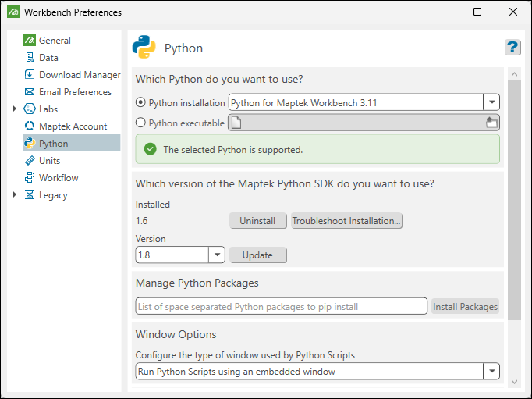
Task: Select the Data icon in sidebar
Action: tap(30, 57)
